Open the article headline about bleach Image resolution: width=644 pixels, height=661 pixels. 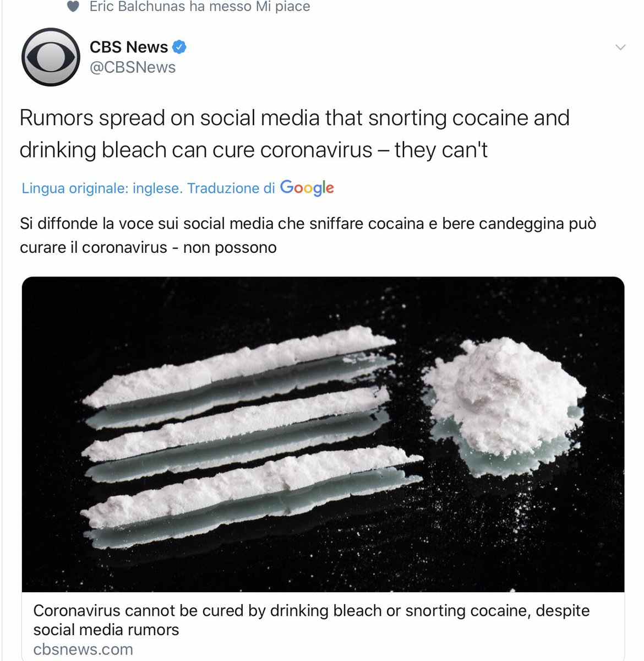[x=312, y=620]
